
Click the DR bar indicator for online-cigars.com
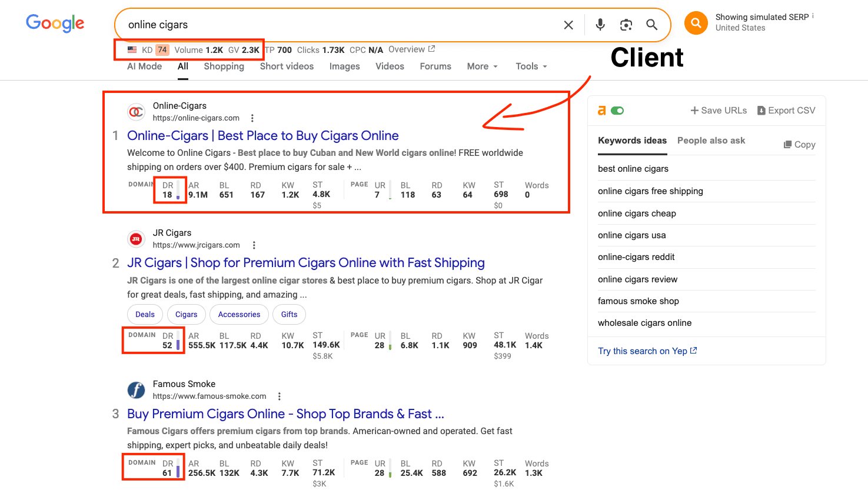(x=178, y=190)
